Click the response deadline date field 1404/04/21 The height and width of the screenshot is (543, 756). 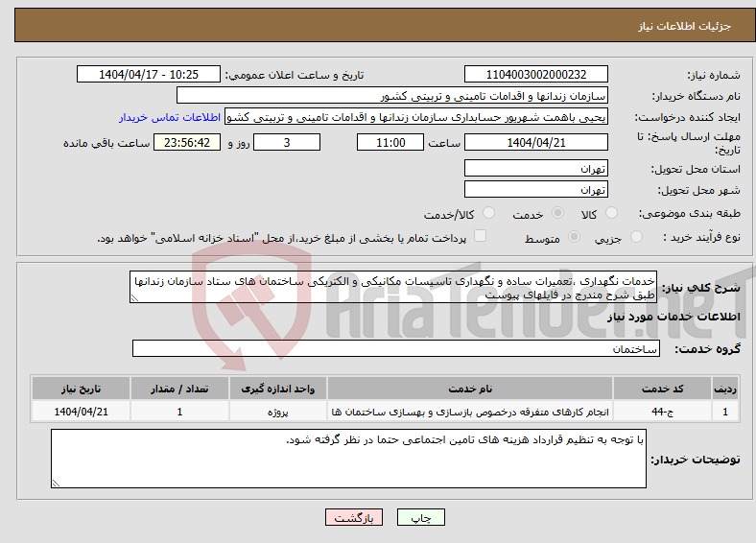[x=535, y=142]
